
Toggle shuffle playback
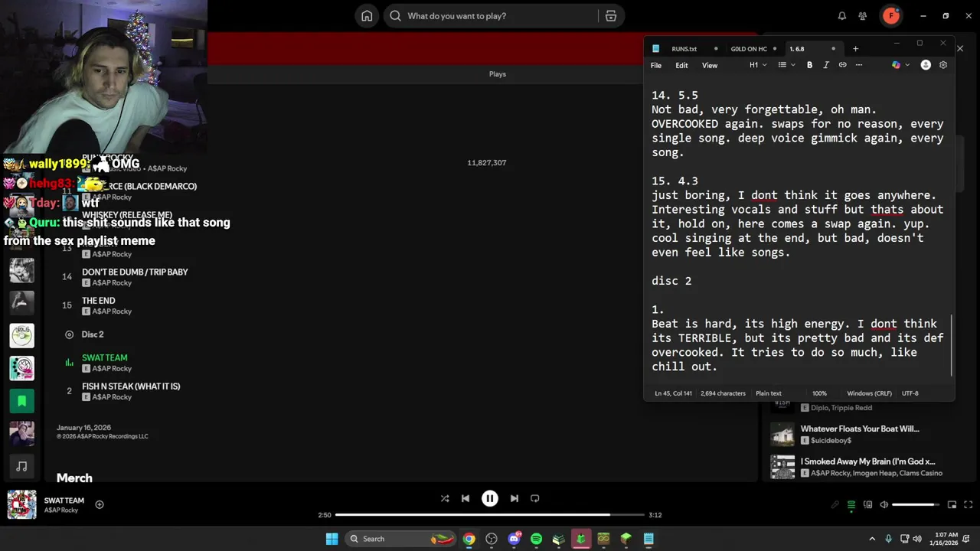[x=445, y=498]
